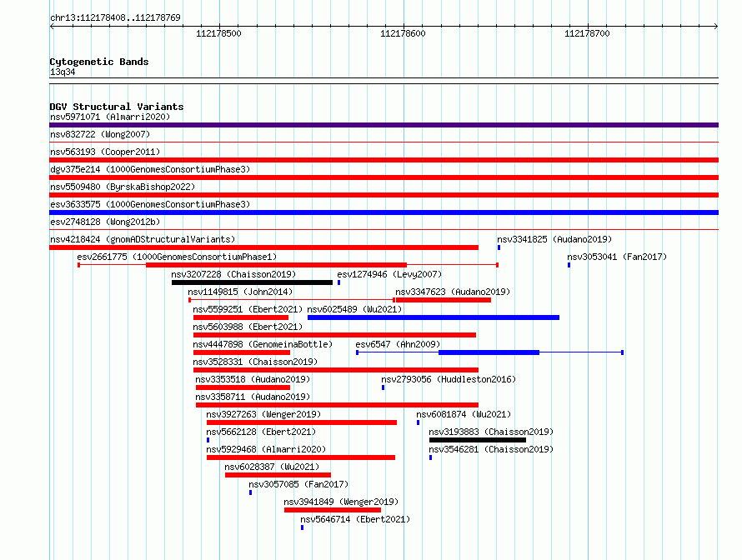The image size is (742, 560).
Task: Click the nsv3353518 (Audano2019) red bar
Action: (x=243, y=387)
